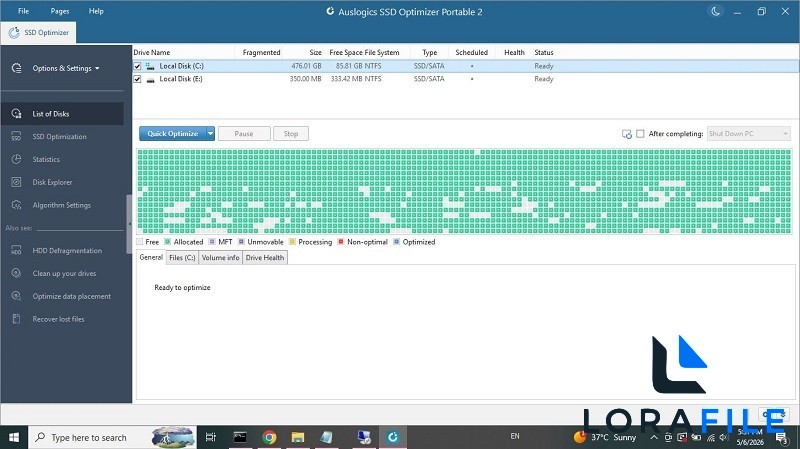
Task: Click the SSD Optimizer taskbar icon
Action: pos(392,437)
